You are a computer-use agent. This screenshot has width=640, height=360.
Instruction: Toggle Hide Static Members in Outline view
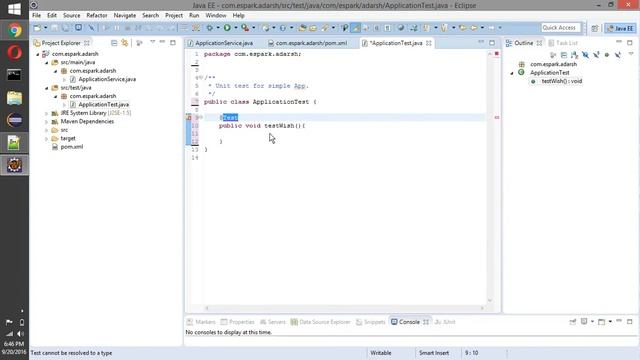tap(596, 55)
